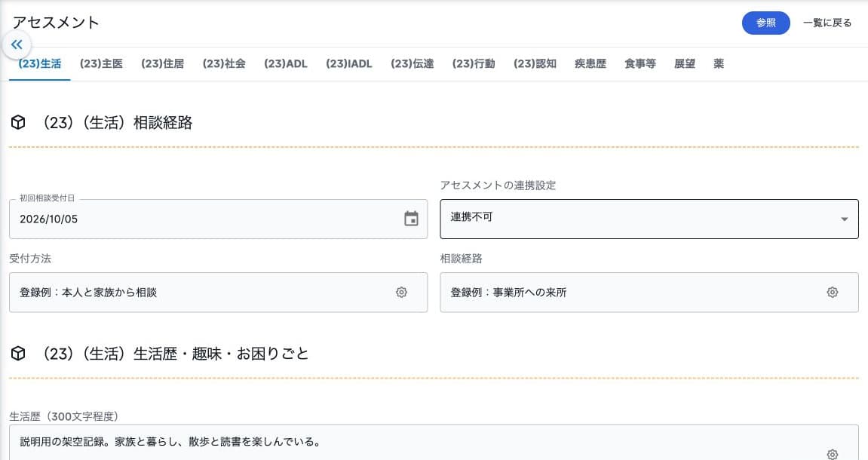Switch to 食事等 tab

coord(640,63)
